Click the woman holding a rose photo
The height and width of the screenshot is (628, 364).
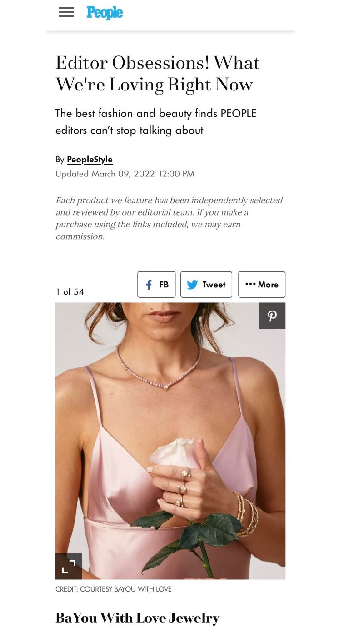point(170,441)
